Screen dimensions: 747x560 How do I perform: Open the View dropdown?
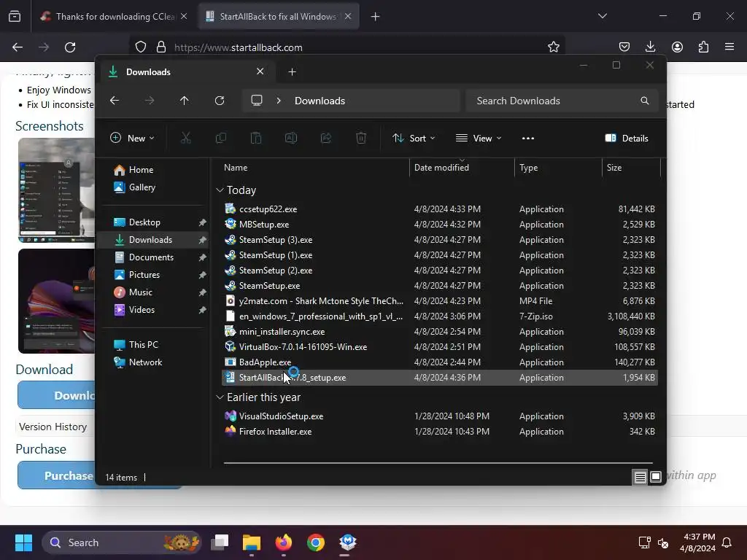click(x=479, y=138)
